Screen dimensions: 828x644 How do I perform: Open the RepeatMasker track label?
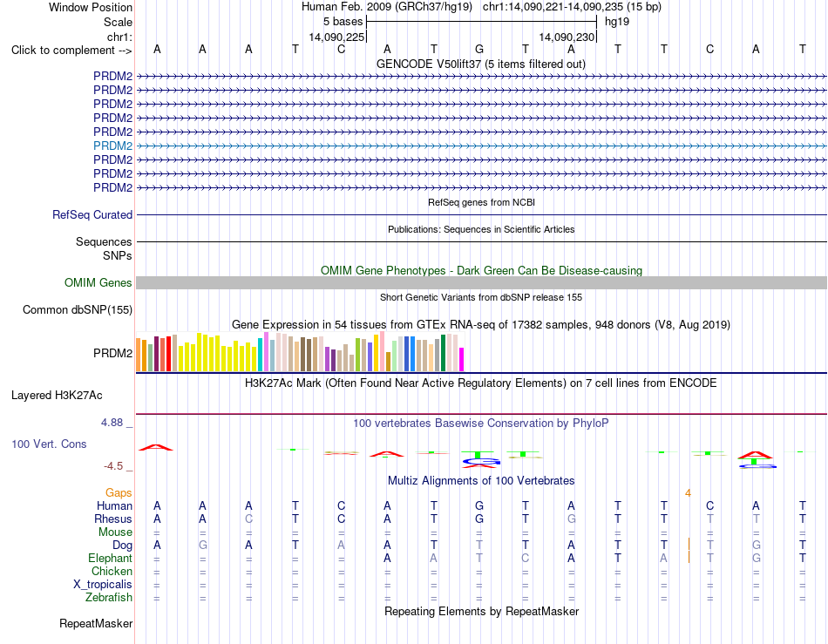coord(96,623)
